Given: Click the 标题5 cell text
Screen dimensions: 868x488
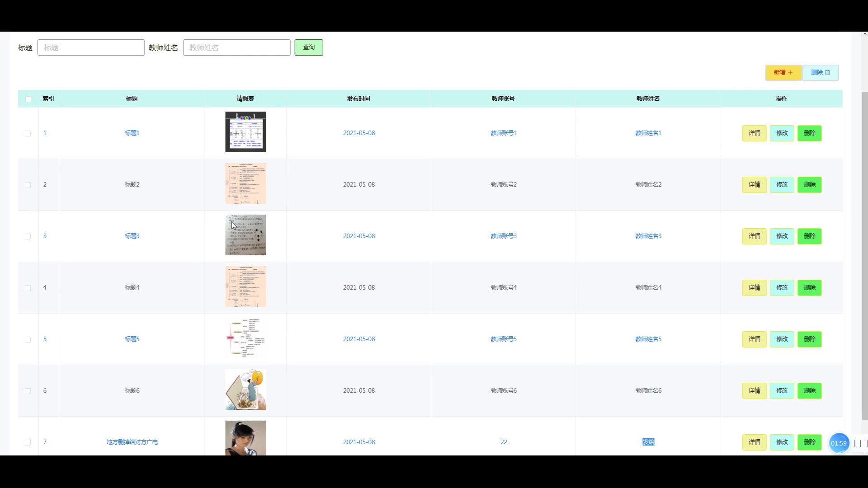Looking at the screenshot, I should [132, 339].
